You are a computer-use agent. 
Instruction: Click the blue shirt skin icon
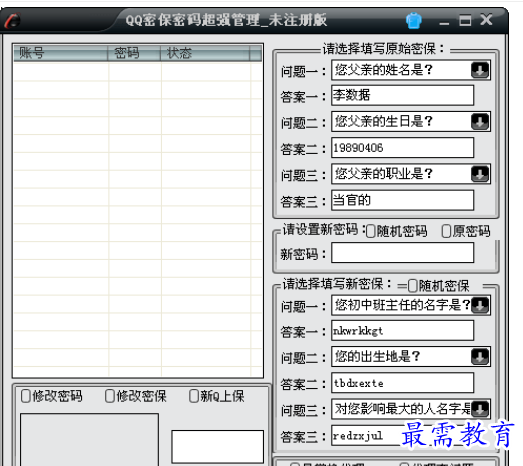tap(414, 21)
